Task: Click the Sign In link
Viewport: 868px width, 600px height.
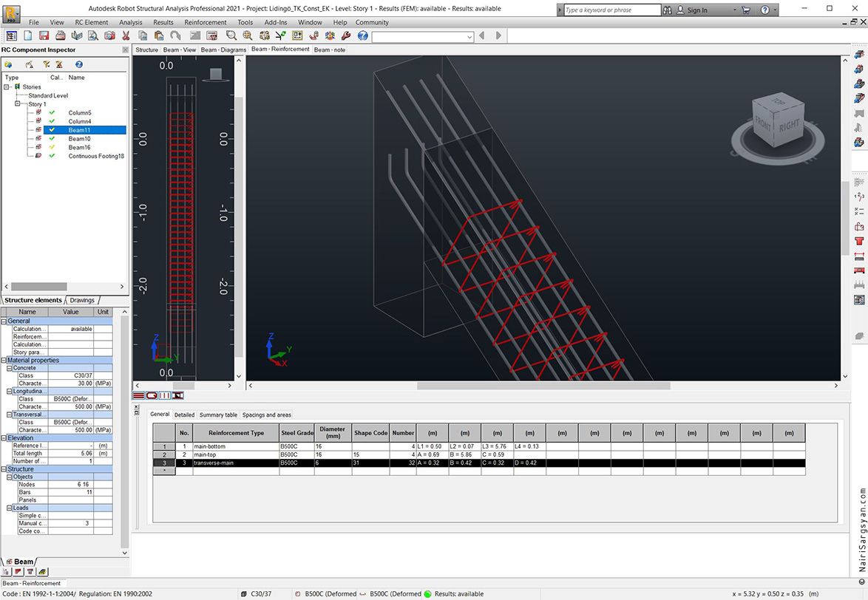Action: 697,10
